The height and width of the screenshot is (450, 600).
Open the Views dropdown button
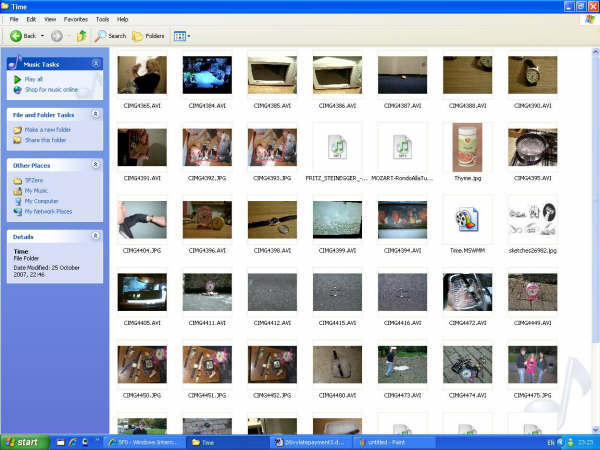(182, 35)
